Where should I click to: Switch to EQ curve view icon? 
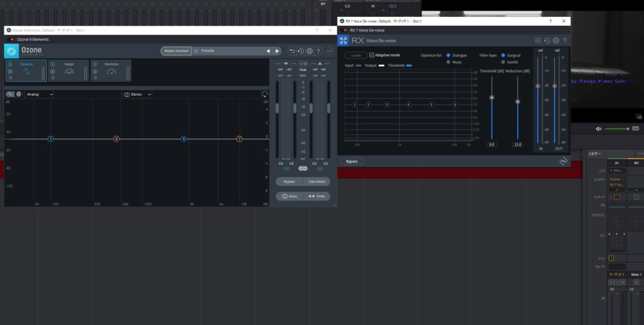click(10, 94)
